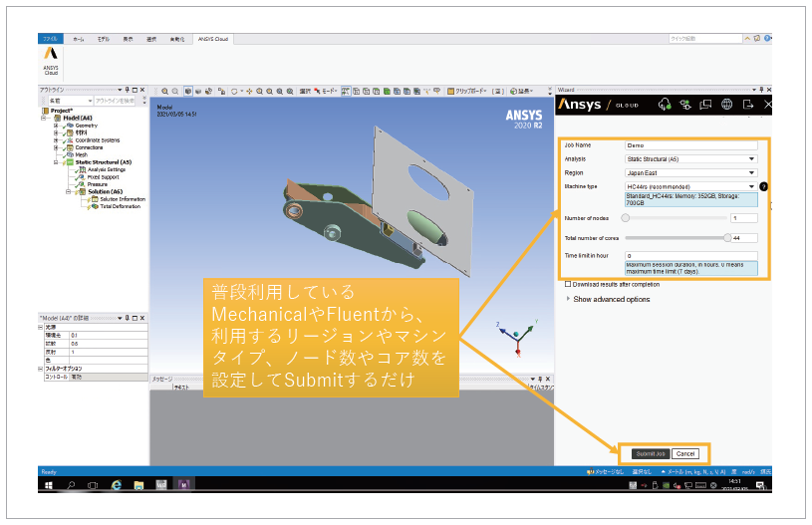812x525 pixels.
Task: Click the Mesh item icon in the outline
Action: [71, 154]
